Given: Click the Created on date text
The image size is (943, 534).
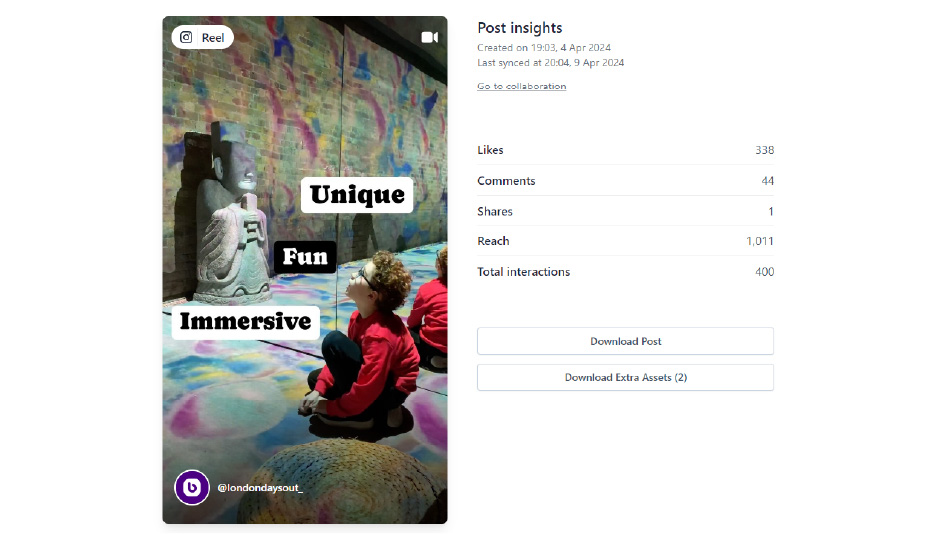Looking at the screenshot, I should point(544,48).
